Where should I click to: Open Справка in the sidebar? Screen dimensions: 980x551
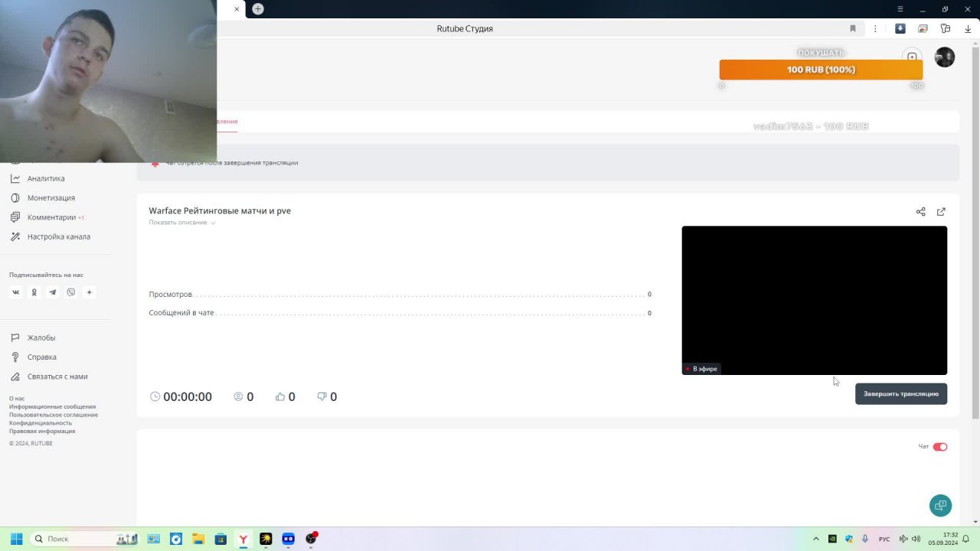tap(41, 357)
